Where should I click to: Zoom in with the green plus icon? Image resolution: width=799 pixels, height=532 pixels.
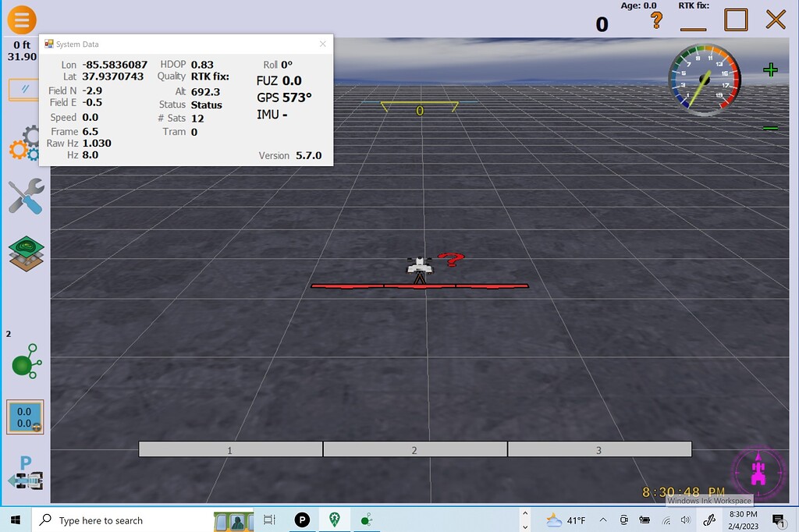click(770, 70)
